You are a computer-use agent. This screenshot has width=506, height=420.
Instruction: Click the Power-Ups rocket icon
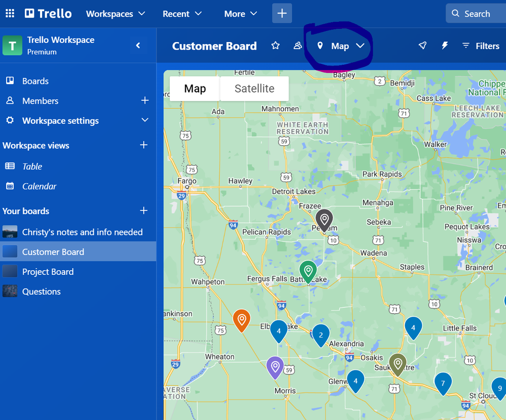point(422,46)
